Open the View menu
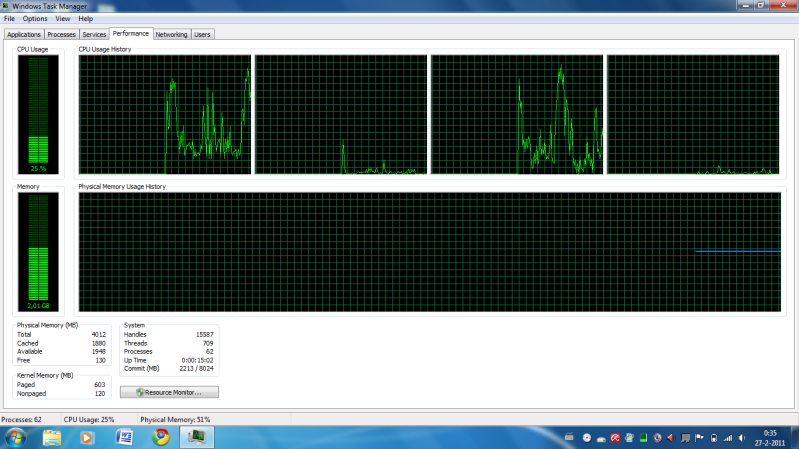Image resolution: width=799 pixels, height=449 pixels. click(63, 18)
